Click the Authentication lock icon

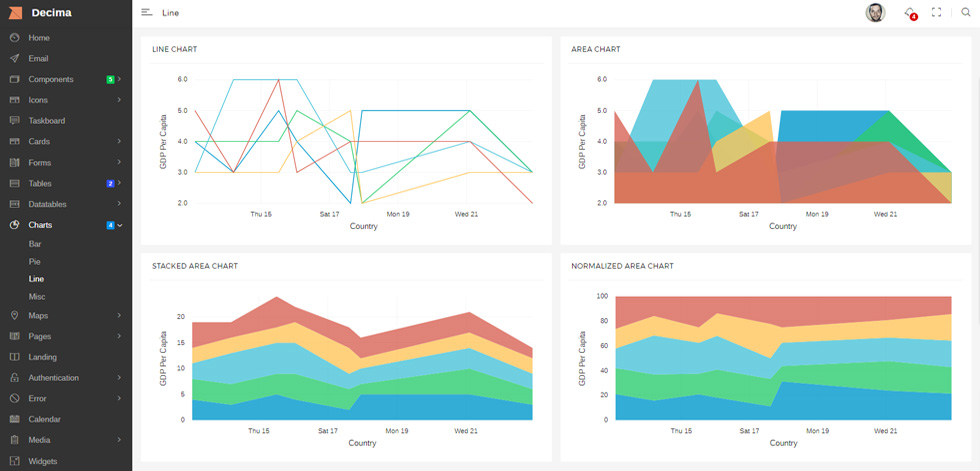tap(15, 378)
